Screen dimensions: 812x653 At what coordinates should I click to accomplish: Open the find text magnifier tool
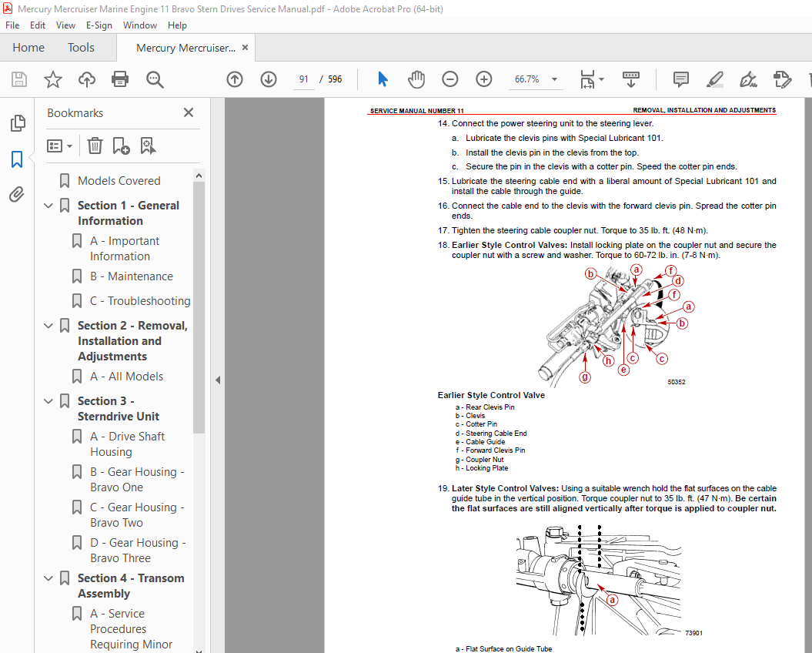155,79
